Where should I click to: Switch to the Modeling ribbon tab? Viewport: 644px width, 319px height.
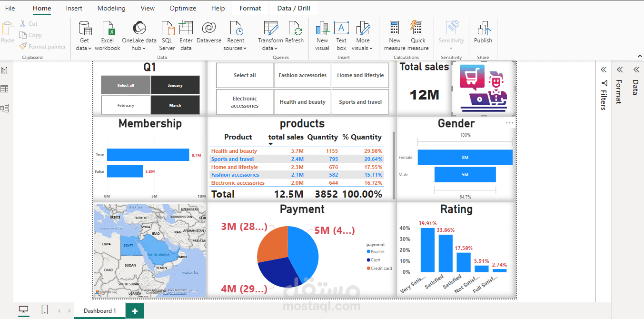pyautogui.click(x=111, y=8)
